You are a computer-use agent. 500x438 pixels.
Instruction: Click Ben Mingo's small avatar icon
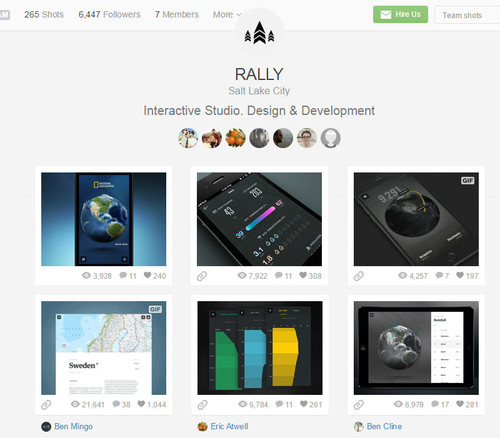point(46,427)
